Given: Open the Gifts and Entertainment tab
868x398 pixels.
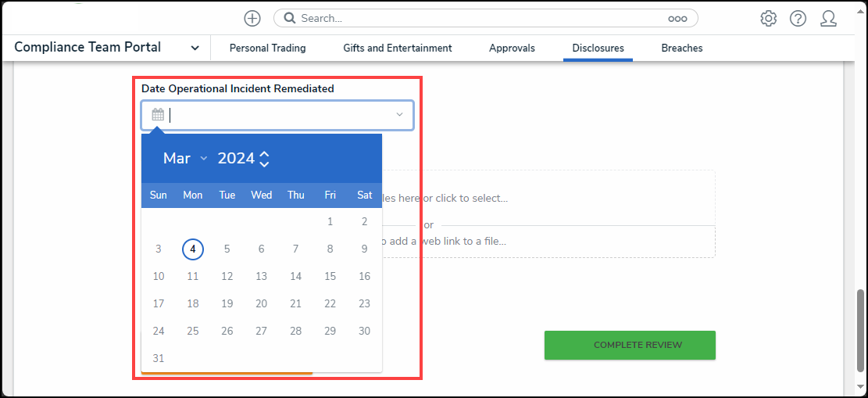Looking at the screenshot, I should pos(398,48).
